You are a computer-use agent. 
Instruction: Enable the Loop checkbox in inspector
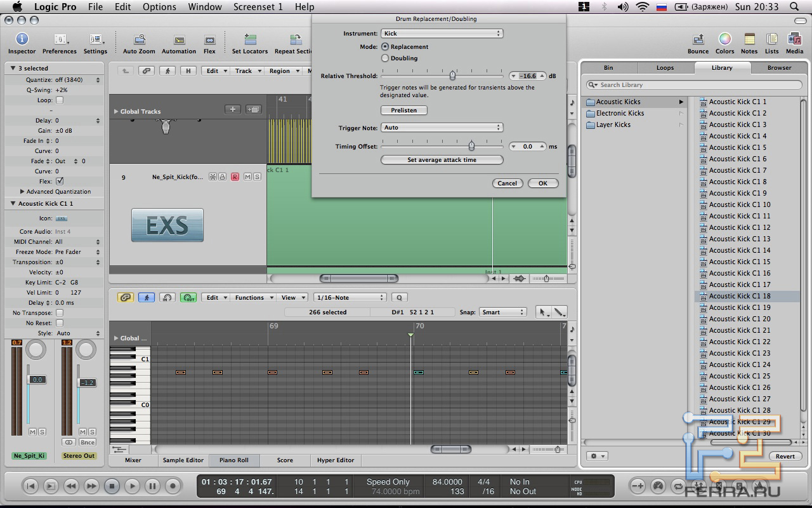click(60, 100)
